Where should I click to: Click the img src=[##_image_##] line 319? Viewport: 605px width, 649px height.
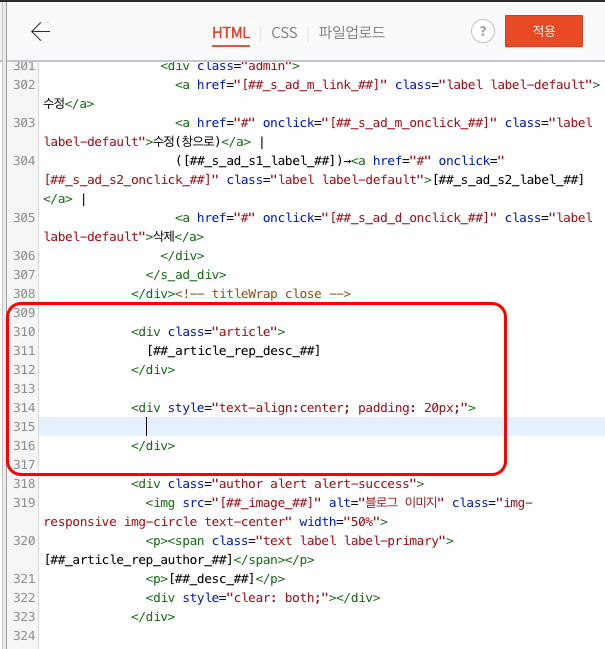(x=339, y=503)
